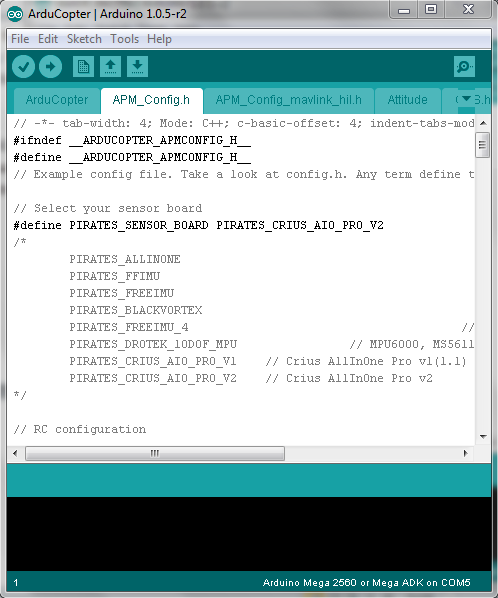Click the commented 'PIRATES_CRIUS_AIO_PRO_V1' line

(153, 361)
